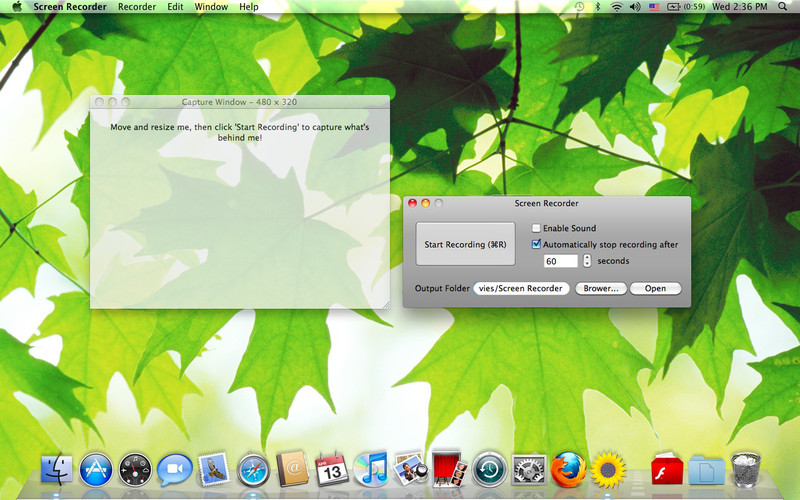
Task: Click the Wed 2:36 PM clock
Action: point(740,7)
